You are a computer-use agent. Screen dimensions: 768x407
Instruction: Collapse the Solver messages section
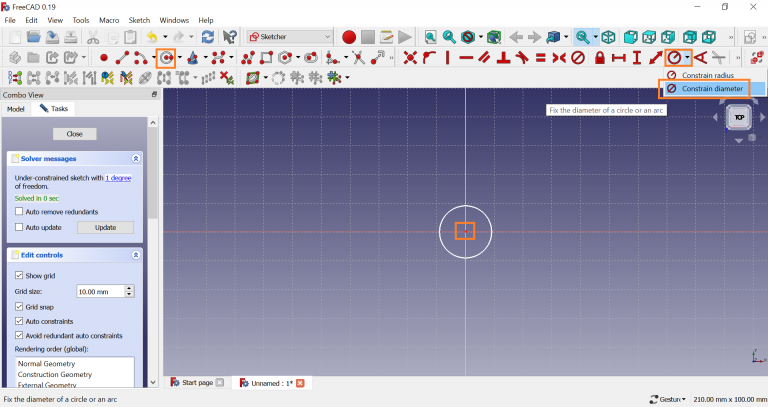coord(136,158)
